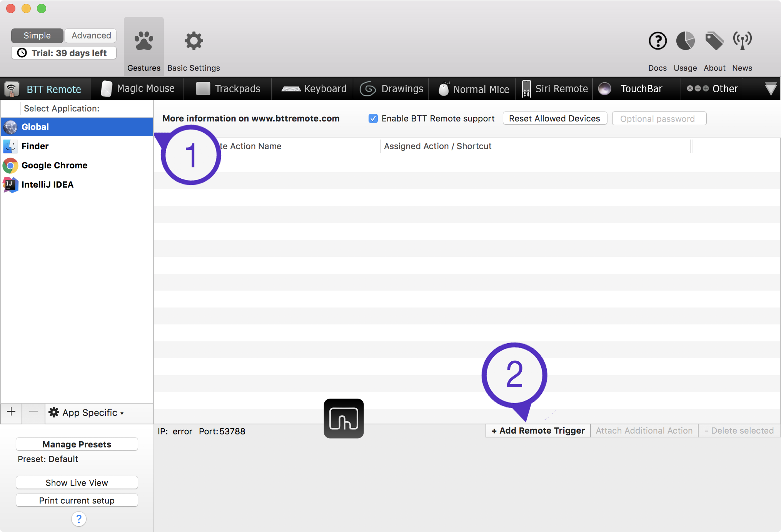The image size is (781, 532).
Task: Switch to the Trackpads tab
Action: click(x=228, y=89)
